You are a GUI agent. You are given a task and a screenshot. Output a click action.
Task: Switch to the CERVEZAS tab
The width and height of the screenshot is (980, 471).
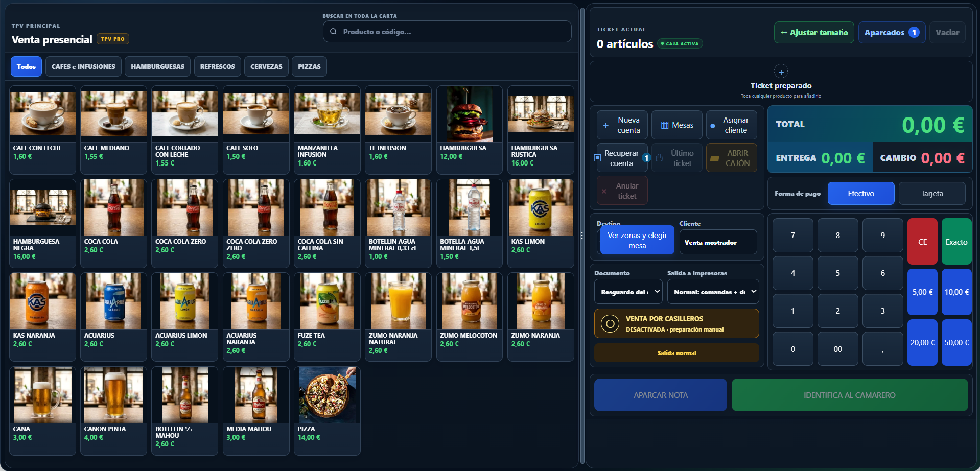point(266,66)
